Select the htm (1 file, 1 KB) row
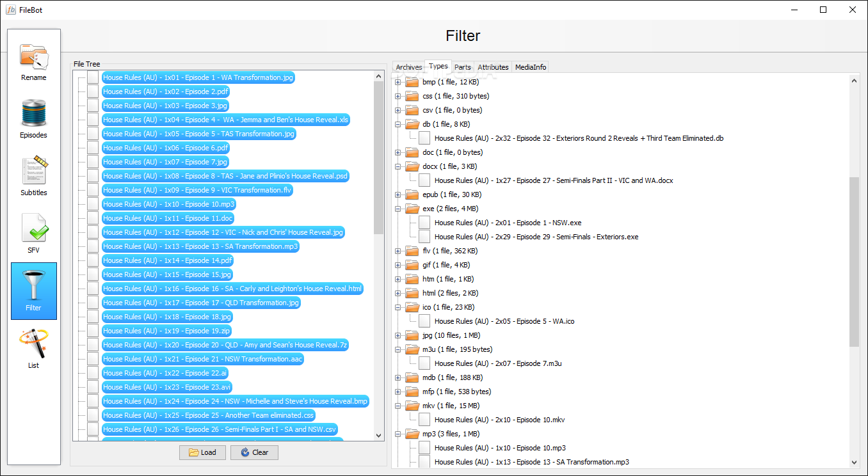868x476 pixels. (448, 279)
